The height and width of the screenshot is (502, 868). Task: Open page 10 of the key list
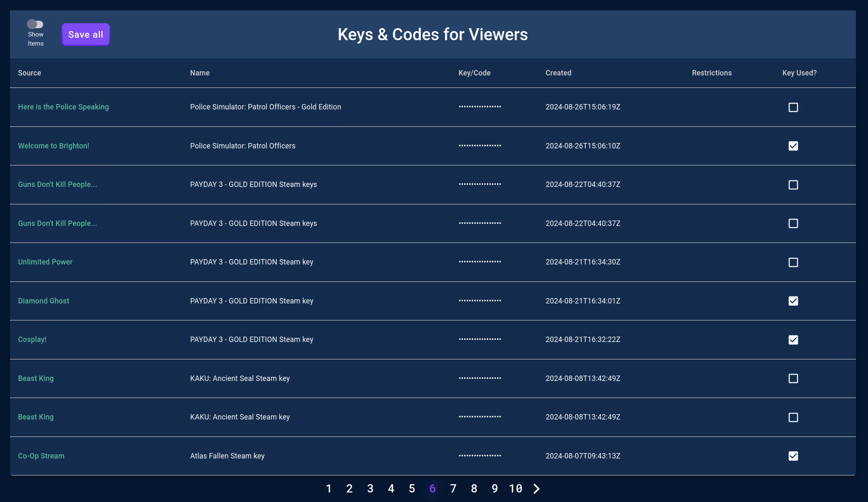tap(515, 489)
